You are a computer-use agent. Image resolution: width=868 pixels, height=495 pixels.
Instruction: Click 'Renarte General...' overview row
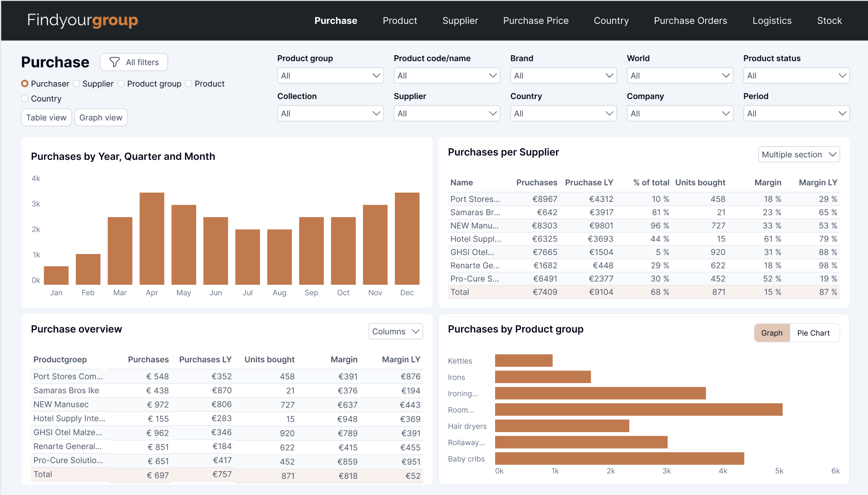[68, 447]
